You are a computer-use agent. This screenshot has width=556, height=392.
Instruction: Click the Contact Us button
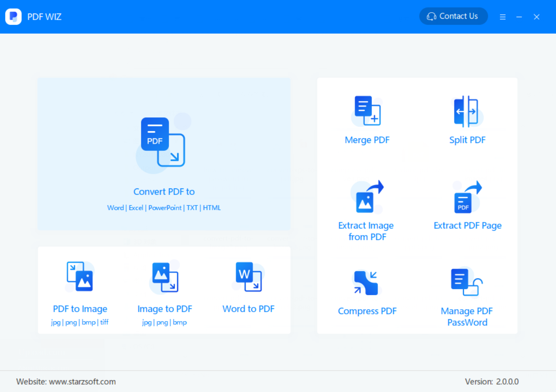tap(453, 16)
